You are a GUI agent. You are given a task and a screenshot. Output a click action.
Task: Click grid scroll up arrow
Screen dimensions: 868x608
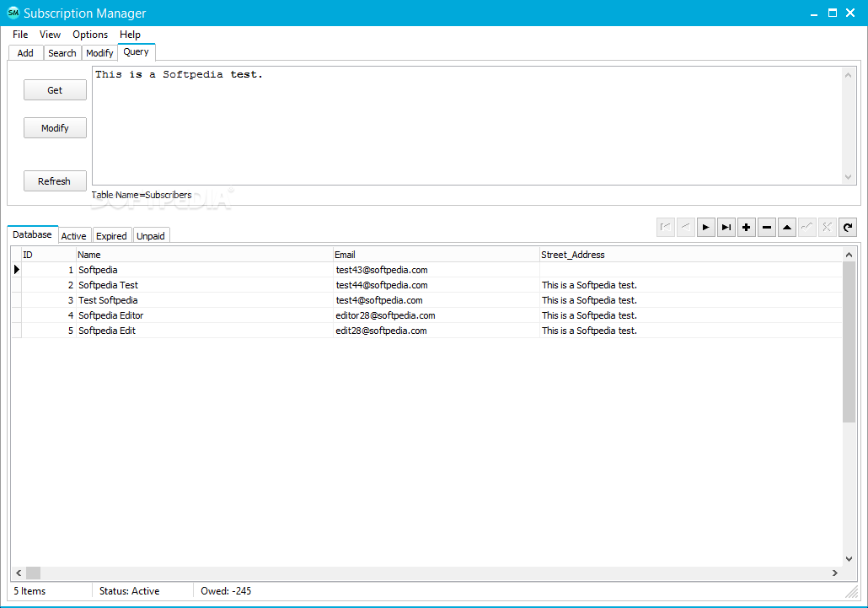point(849,255)
